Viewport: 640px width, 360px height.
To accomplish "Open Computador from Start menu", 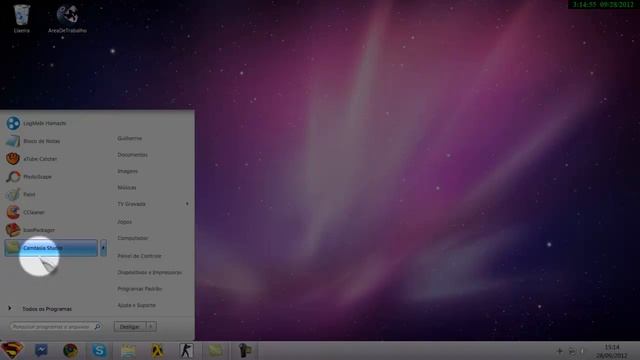I will click(133, 238).
